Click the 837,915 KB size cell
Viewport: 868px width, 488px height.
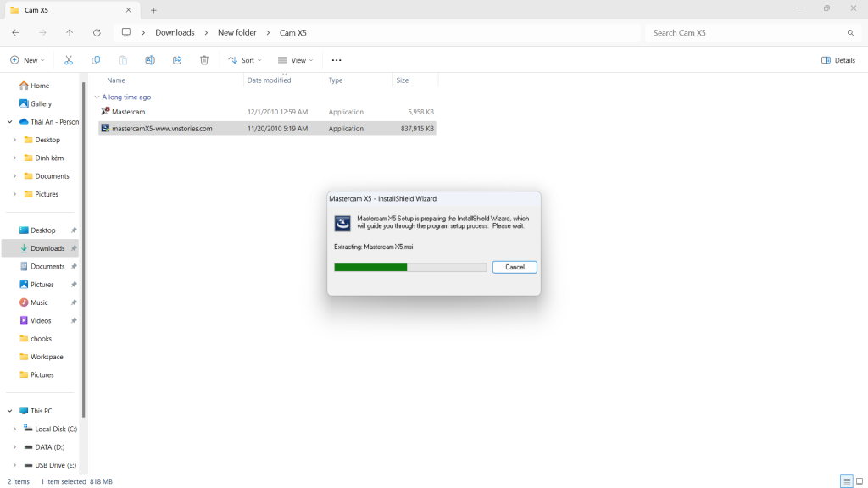(x=417, y=129)
